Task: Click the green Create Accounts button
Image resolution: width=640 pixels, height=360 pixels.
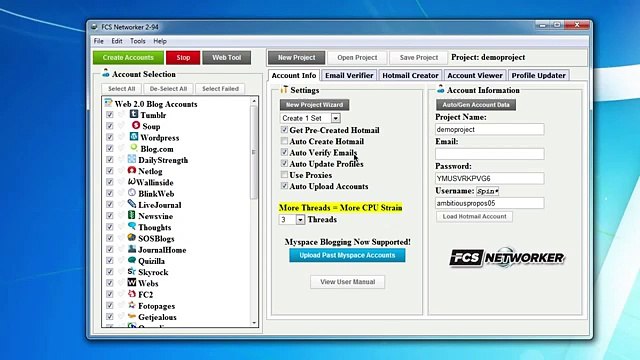Action: coord(128,58)
